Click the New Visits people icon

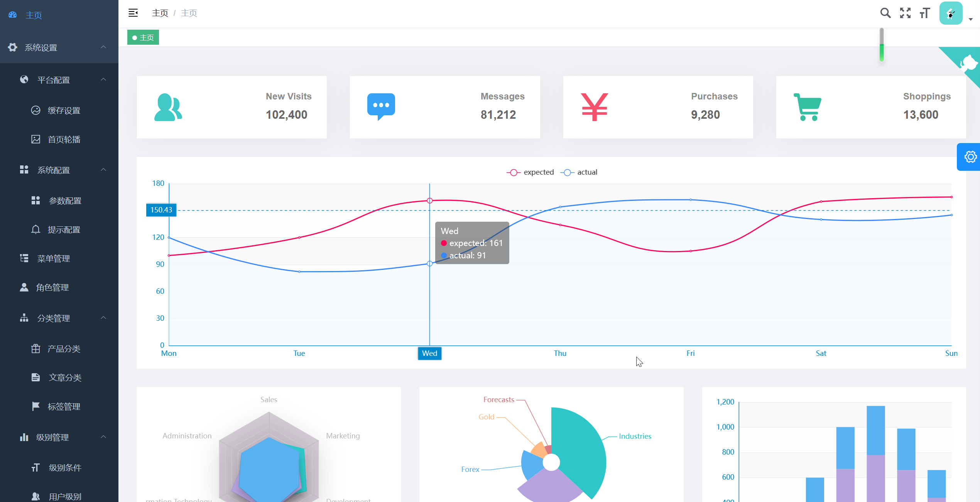coord(168,107)
